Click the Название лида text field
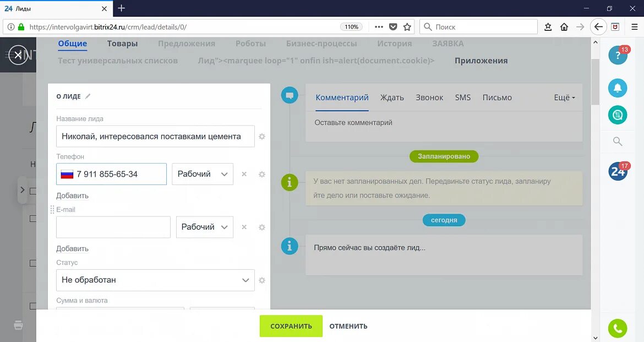The width and height of the screenshot is (644, 342). pyautogui.click(x=155, y=136)
